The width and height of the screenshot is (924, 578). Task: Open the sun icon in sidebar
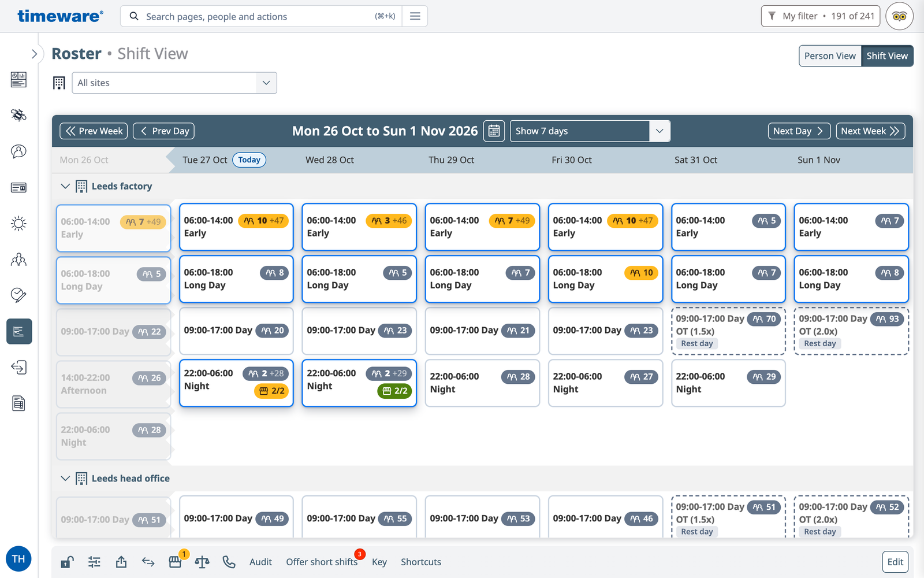[18, 224]
